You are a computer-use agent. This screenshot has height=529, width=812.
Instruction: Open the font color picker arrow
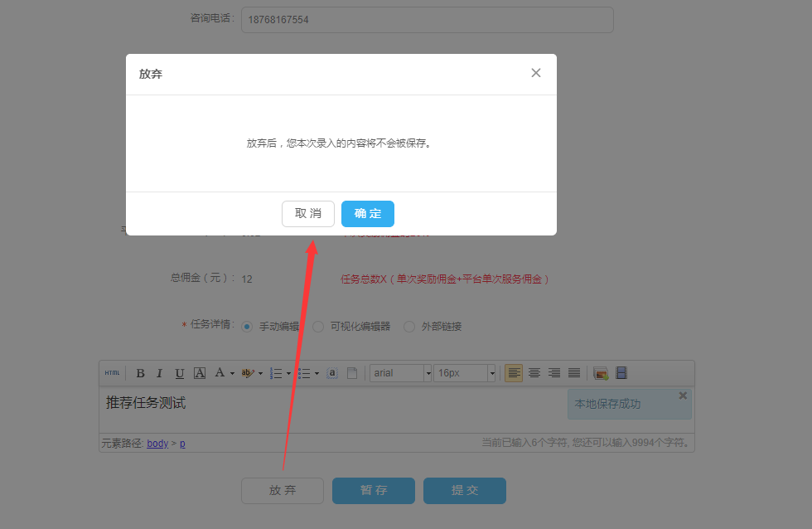tap(232, 373)
